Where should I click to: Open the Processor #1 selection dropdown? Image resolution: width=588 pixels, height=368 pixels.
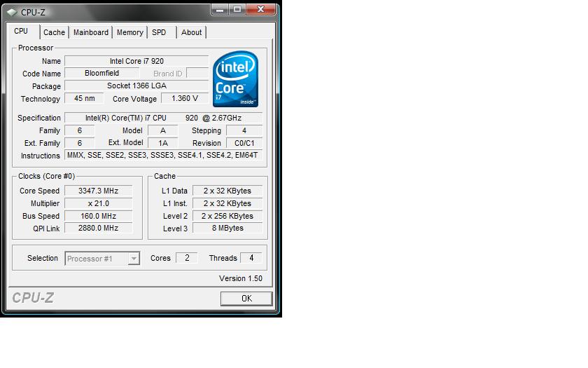tap(102, 259)
